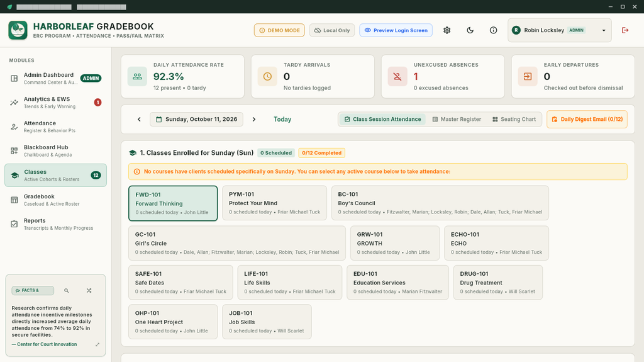Select the OHP-101 One Heart Project course
Screen dimensions: 644x362
pos(173,322)
